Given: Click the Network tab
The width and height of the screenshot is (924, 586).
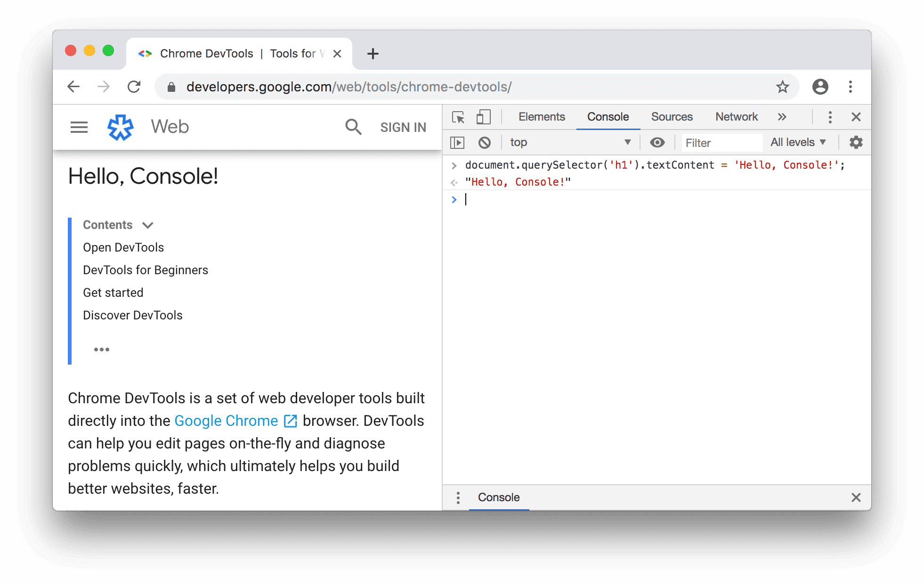Looking at the screenshot, I should (x=736, y=116).
